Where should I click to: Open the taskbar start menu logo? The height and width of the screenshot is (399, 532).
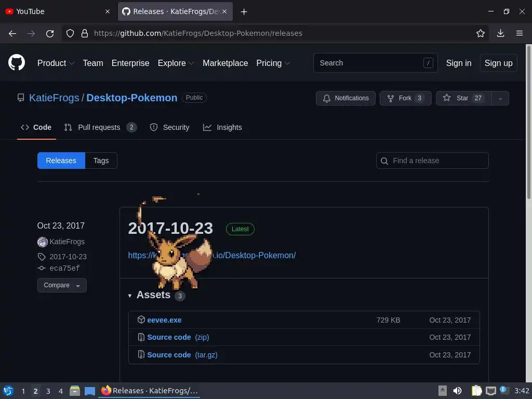(8, 391)
